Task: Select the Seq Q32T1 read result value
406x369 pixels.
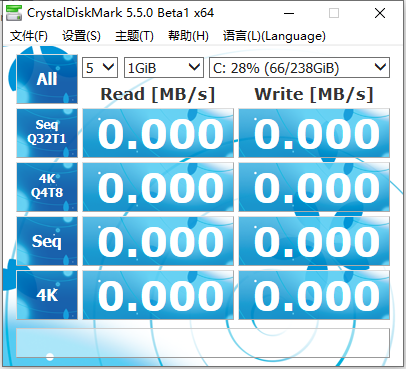Action: click(x=158, y=133)
